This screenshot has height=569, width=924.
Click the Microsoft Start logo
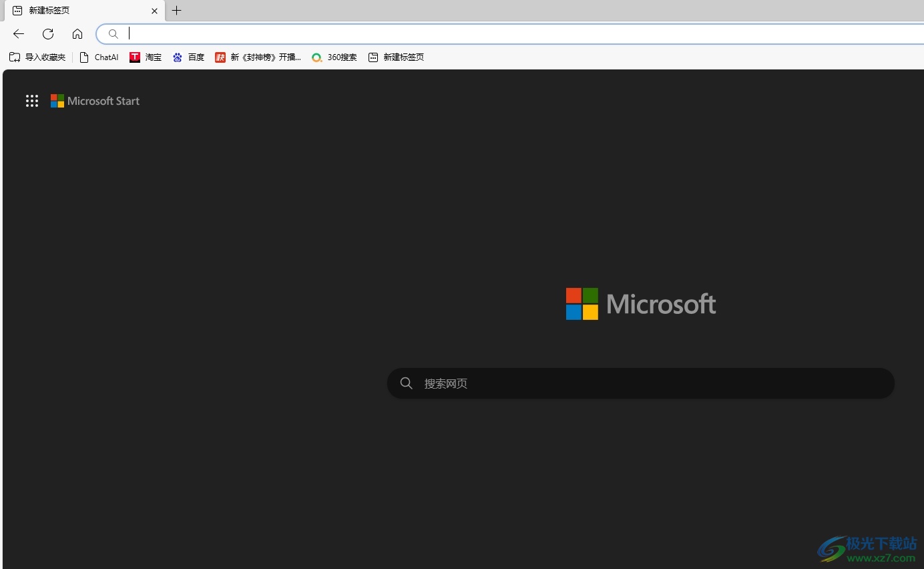pos(57,101)
